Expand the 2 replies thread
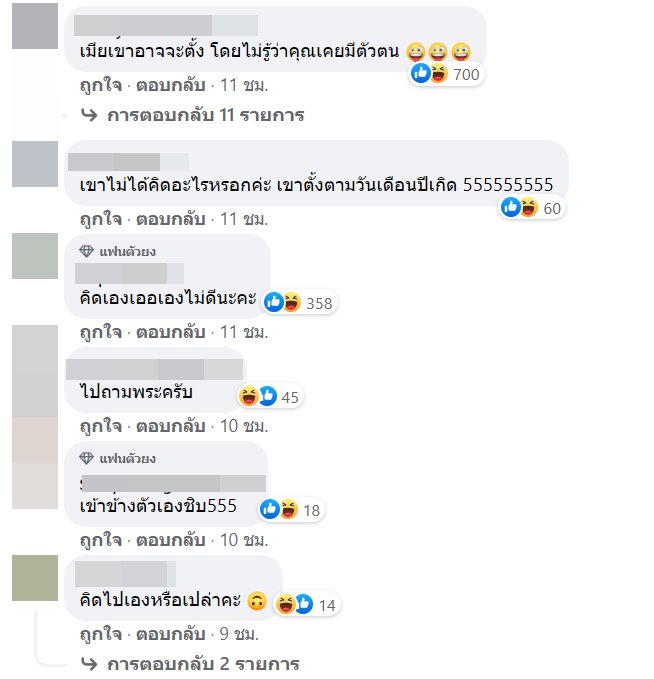 click(x=190, y=664)
